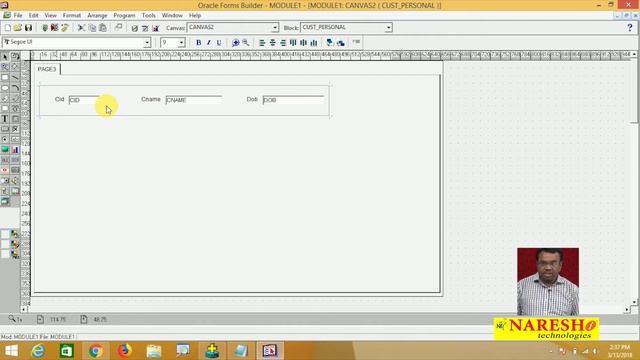Viewport: 640px width, 360px height.
Task: Toggle Underline formatting
Action: 219,42
